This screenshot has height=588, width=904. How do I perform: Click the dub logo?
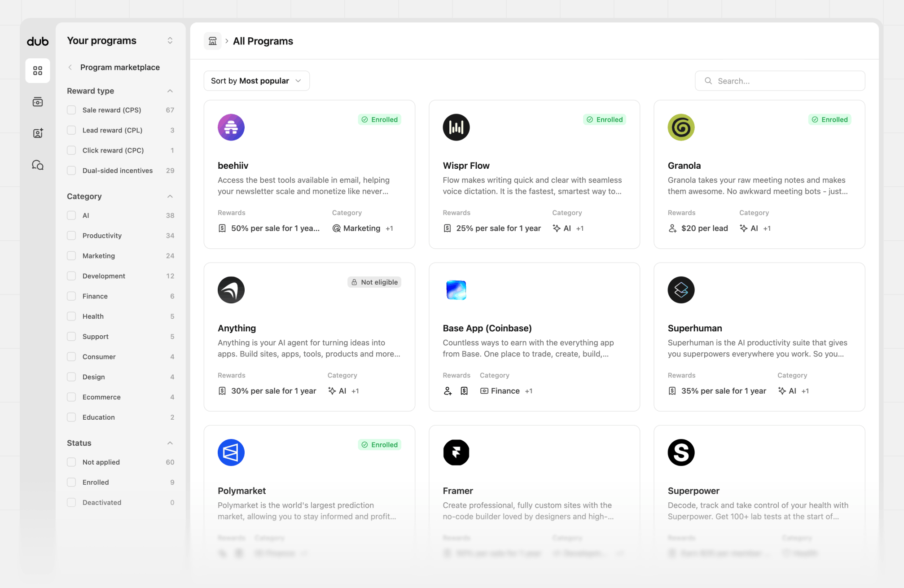[38, 41]
